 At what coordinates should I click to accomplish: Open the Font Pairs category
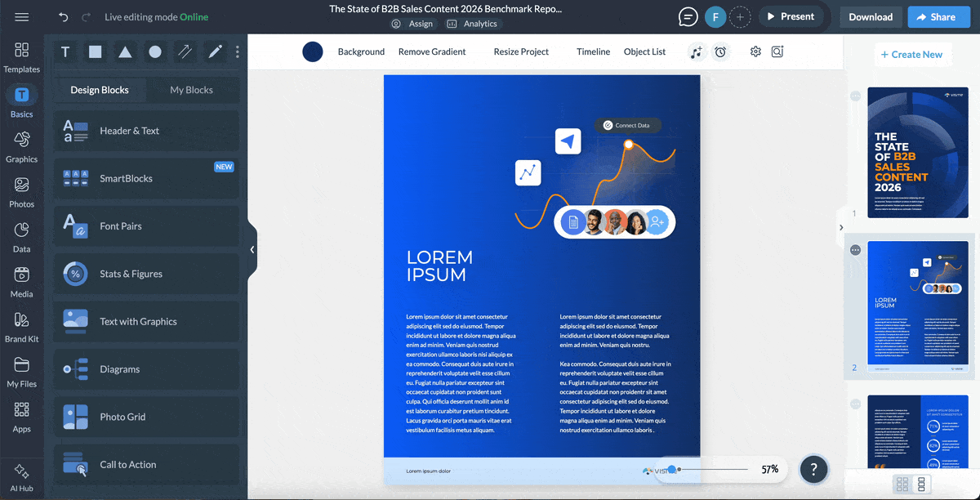coord(147,226)
